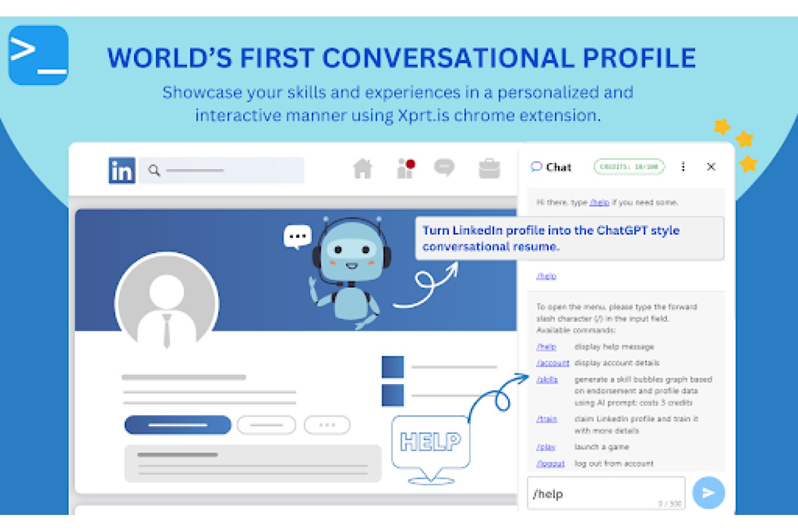Click the Xprt.is terminal logo icon
This screenshot has height=532, width=798.
[38, 55]
